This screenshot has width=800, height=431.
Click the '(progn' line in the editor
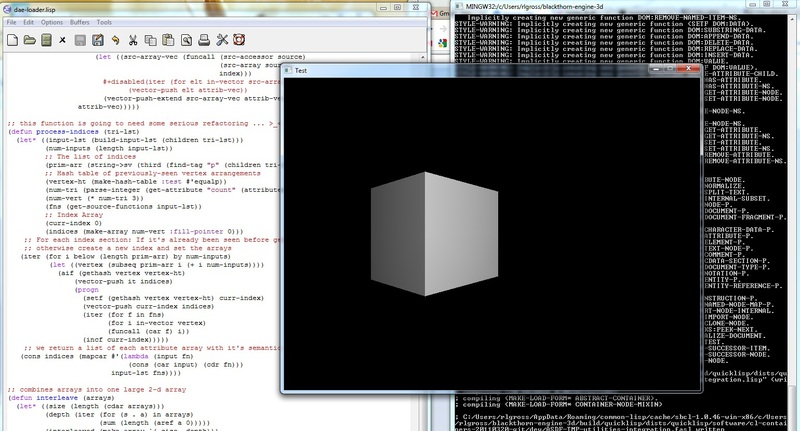tap(87, 290)
